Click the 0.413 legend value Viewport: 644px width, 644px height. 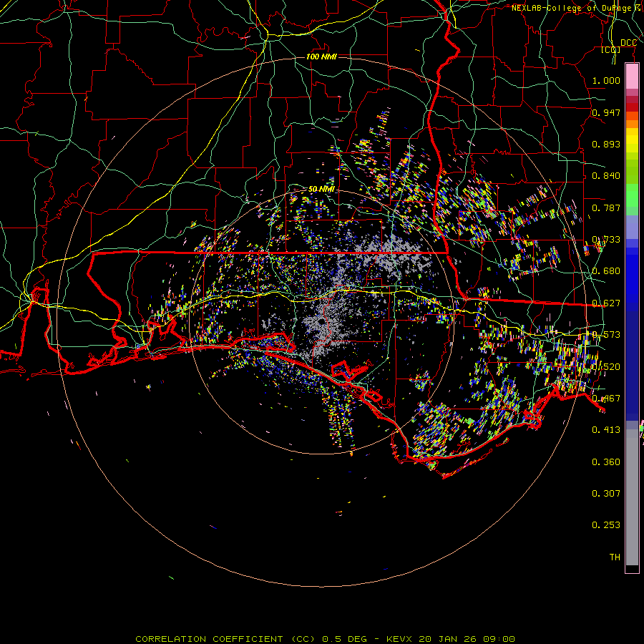click(606, 430)
